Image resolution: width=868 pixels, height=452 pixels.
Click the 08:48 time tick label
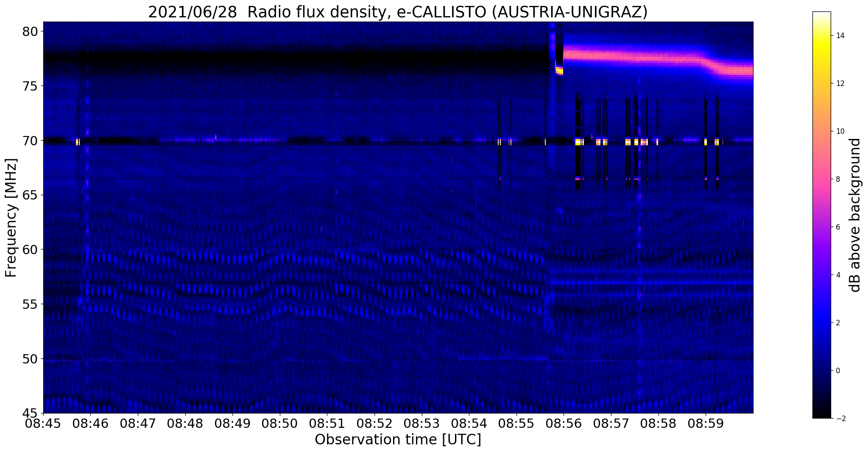[x=185, y=423]
